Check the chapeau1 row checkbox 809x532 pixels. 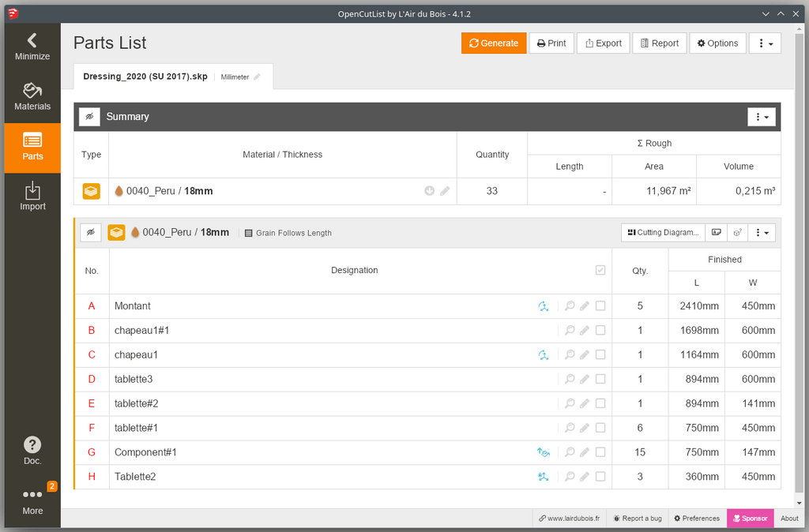pyautogui.click(x=600, y=354)
